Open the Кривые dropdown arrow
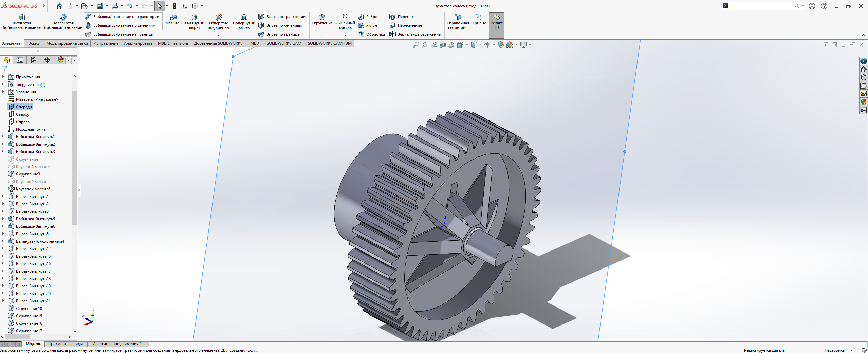Image resolution: width=868 pixels, height=353 pixels. pos(479,35)
